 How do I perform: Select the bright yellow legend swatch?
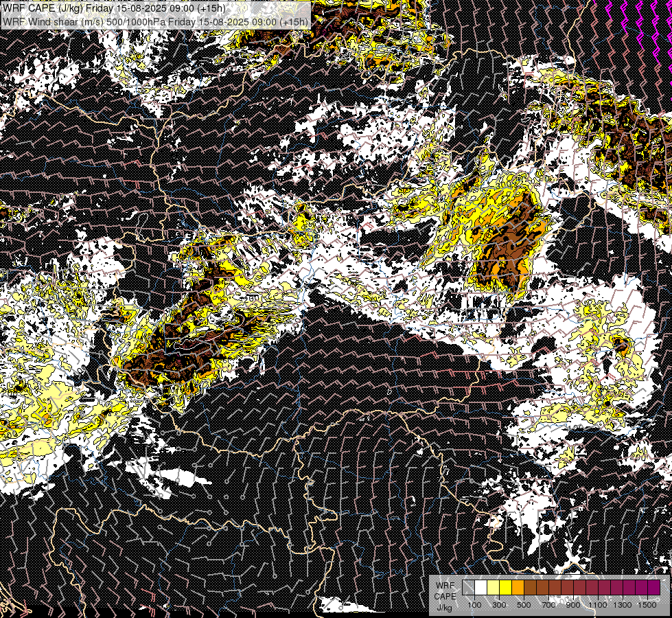pos(506,588)
